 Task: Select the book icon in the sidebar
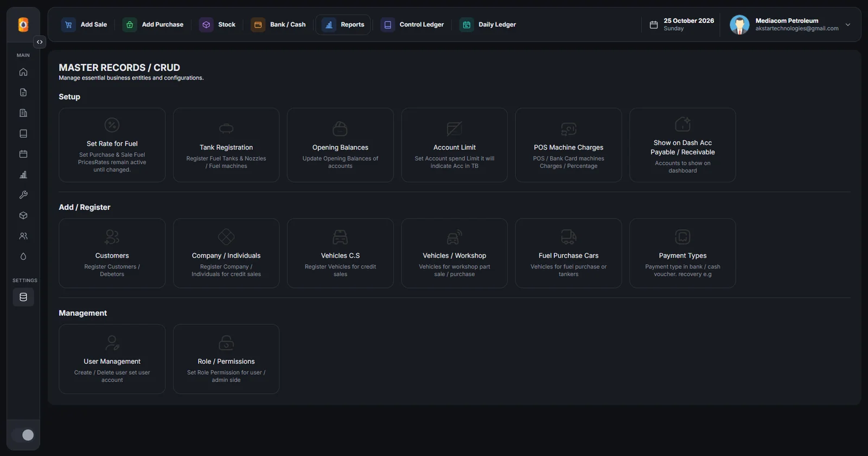tap(23, 134)
